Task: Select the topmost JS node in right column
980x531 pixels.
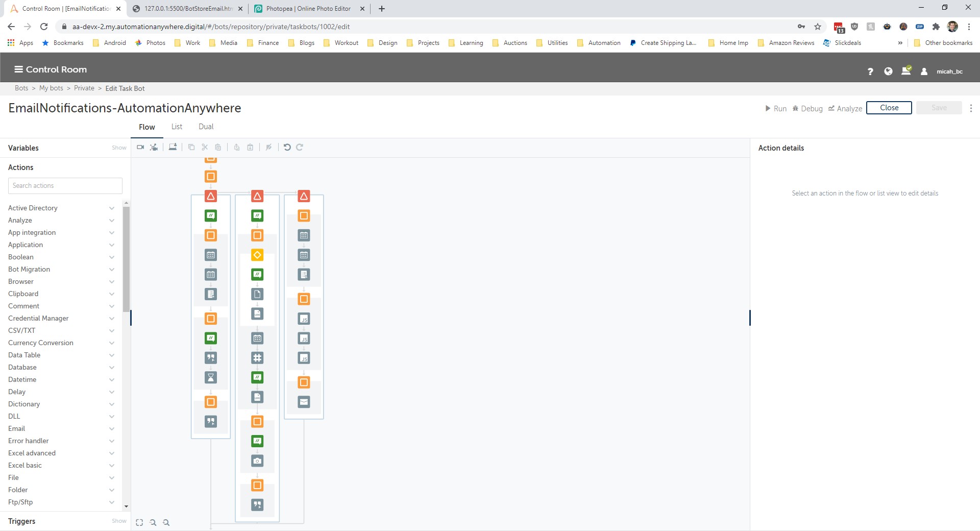Action: tap(304, 319)
